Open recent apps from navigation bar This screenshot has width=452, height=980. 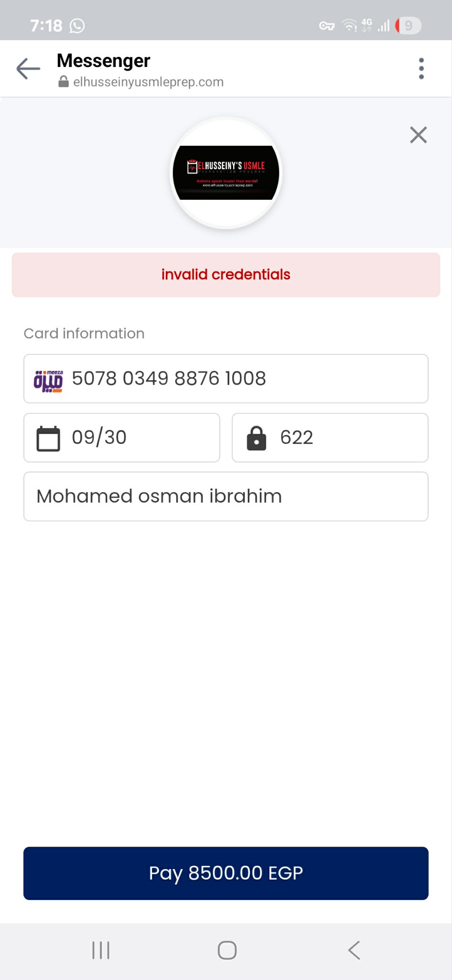click(101, 950)
